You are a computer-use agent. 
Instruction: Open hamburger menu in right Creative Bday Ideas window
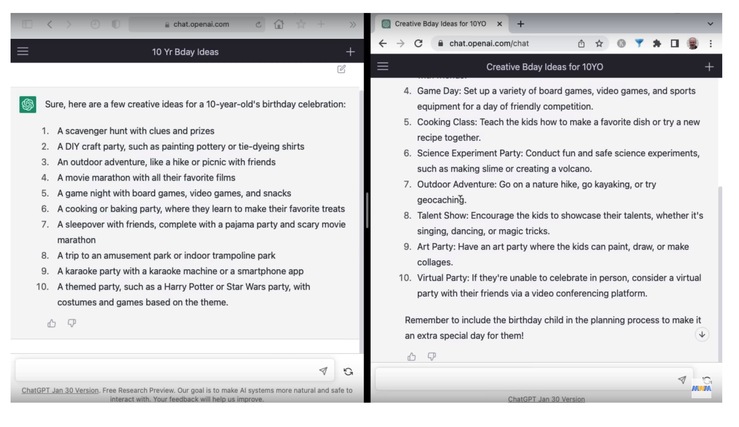point(383,66)
